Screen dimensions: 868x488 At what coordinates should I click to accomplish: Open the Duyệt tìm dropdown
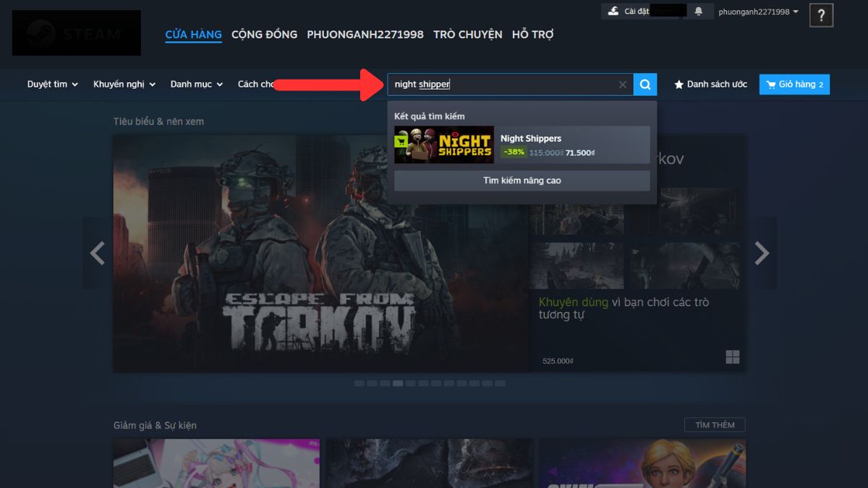51,84
